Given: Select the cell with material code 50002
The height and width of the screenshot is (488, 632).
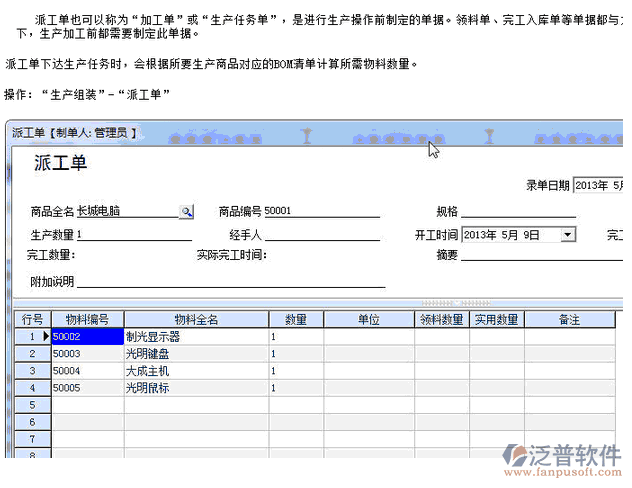Looking at the screenshot, I should pyautogui.click(x=87, y=337).
